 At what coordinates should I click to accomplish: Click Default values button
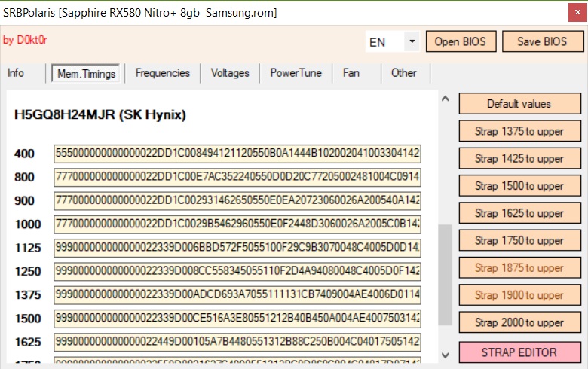(x=519, y=104)
